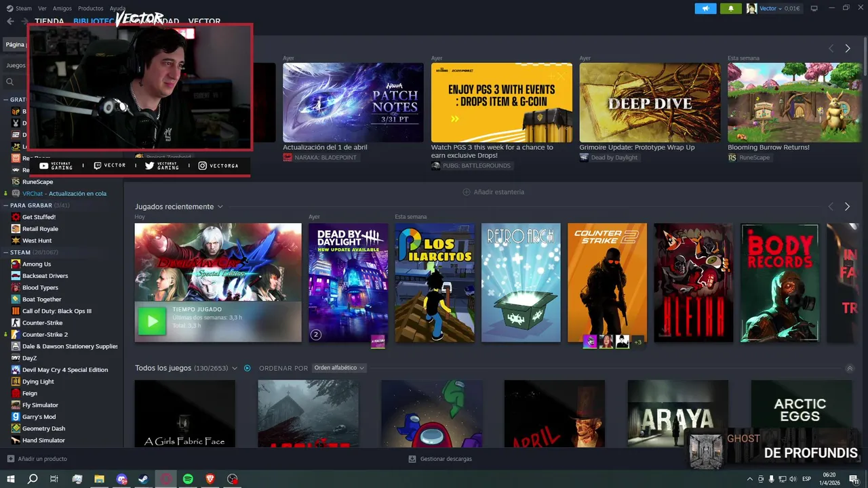Switch to the TIENDA tab
The width and height of the screenshot is (868, 488).
pyautogui.click(x=50, y=21)
